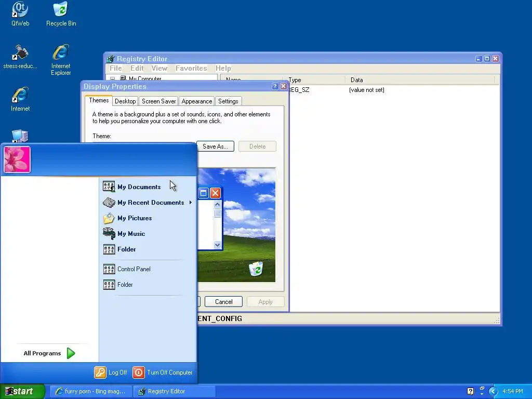Viewport: 532px width, 399px height.
Task: Open Help menu in Registry Editor
Action: click(223, 68)
